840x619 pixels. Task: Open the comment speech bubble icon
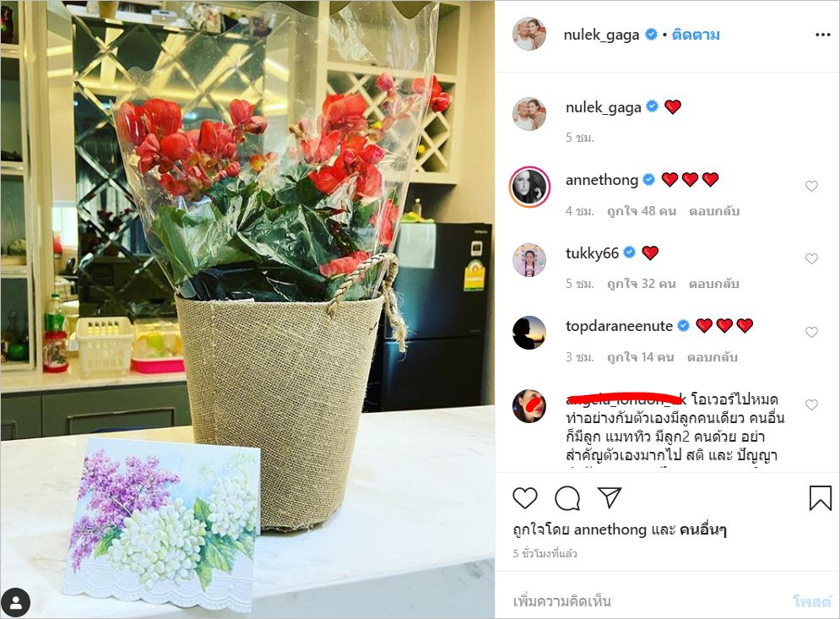(x=567, y=498)
